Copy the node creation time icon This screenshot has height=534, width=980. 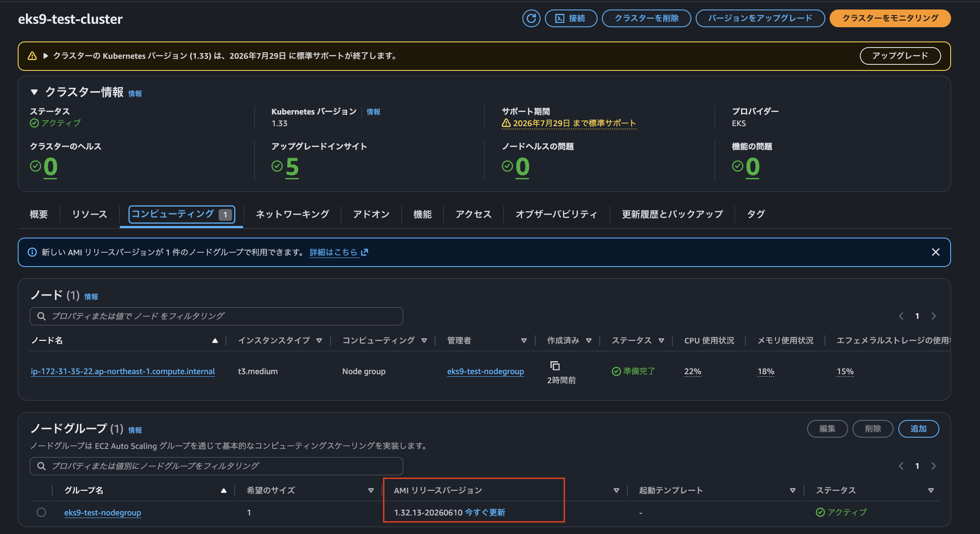[x=555, y=366]
